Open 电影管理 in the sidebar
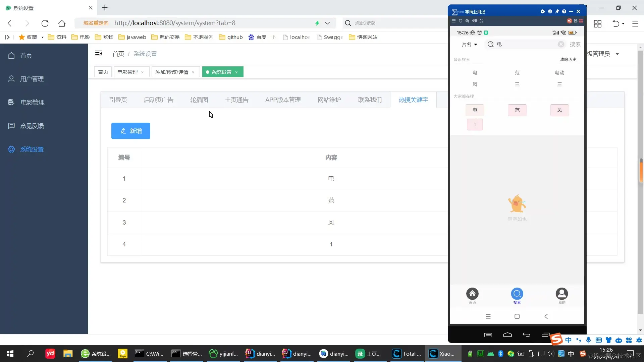 click(32, 102)
